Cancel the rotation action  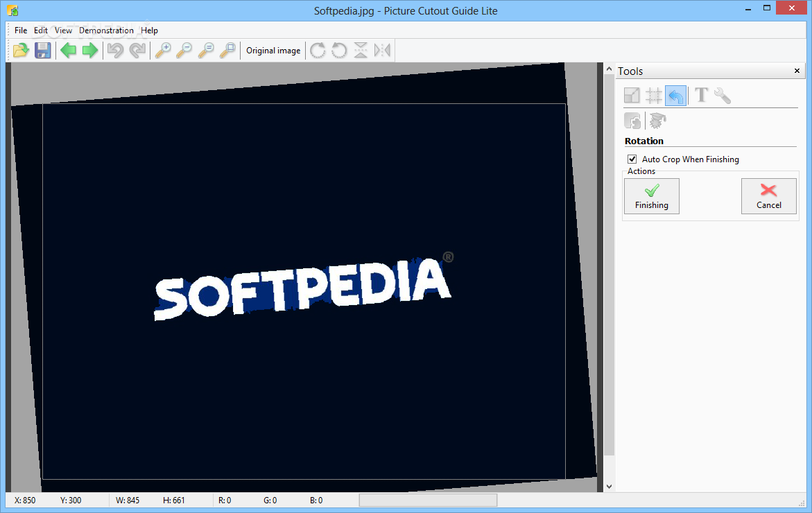[x=768, y=196]
